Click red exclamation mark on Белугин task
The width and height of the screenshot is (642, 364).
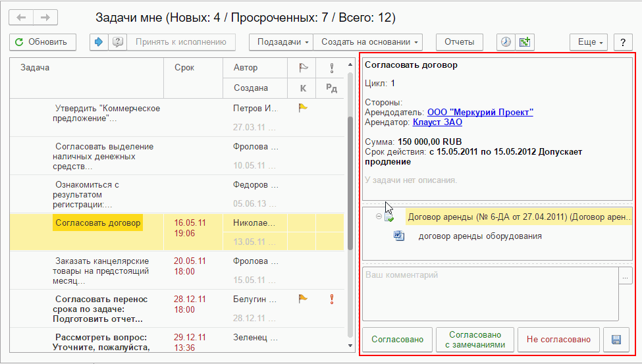(331, 298)
